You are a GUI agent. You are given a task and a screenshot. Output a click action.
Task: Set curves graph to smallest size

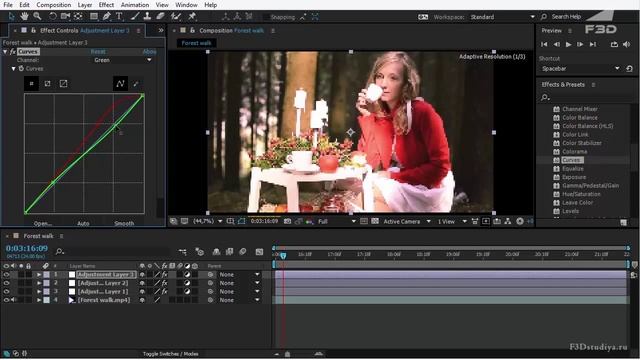[31, 84]
